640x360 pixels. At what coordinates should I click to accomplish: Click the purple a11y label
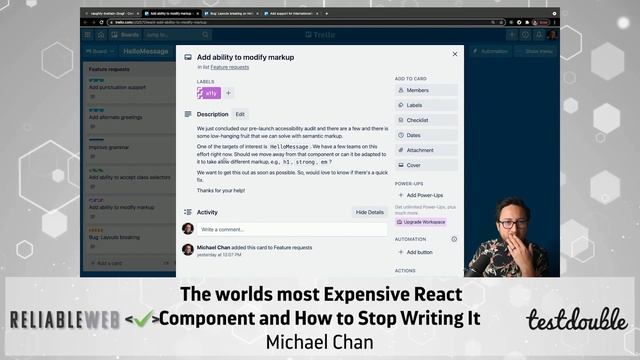point(209,93)
